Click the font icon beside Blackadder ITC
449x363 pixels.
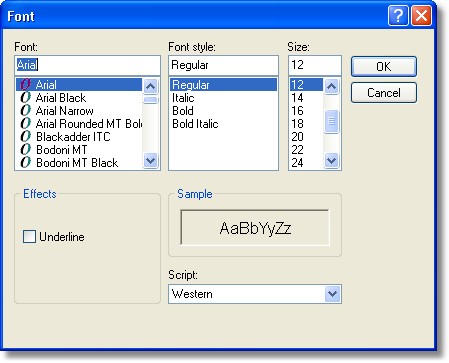[x=25, y=137]
